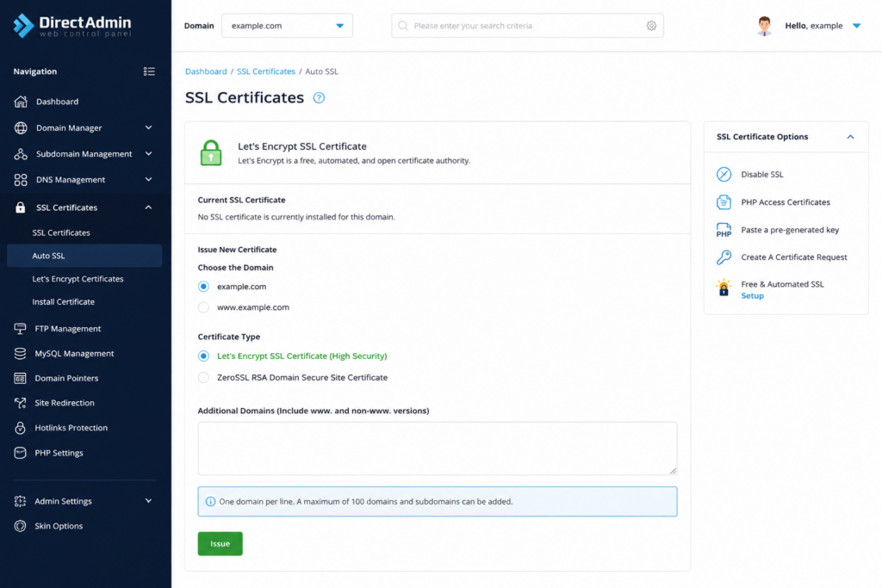Select Let's Encrypt SSL Certificate radio option
Screen dimensions: 882x588
click(203, 356)
